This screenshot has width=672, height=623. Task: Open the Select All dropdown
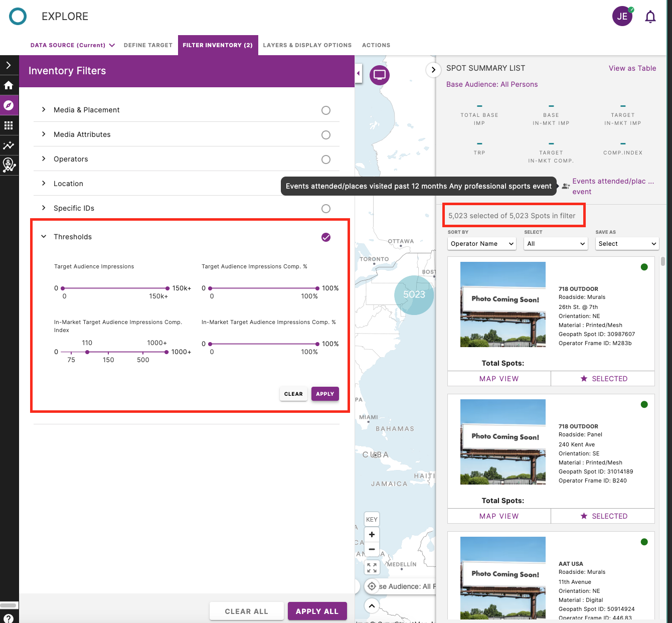click(555, 244)
